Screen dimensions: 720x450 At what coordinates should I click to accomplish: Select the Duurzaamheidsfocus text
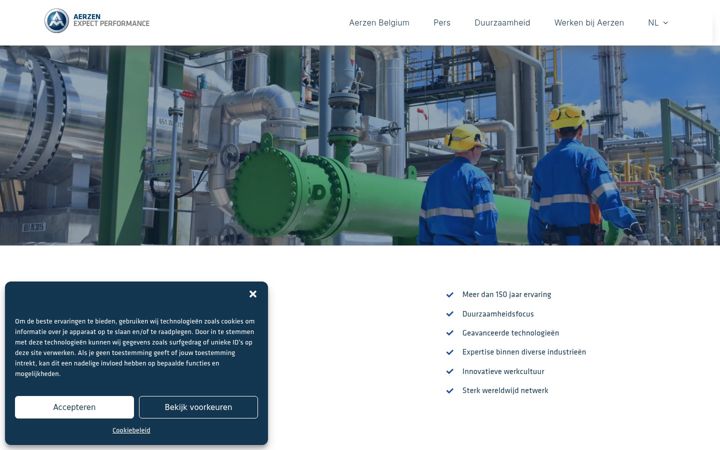point(498,314)
